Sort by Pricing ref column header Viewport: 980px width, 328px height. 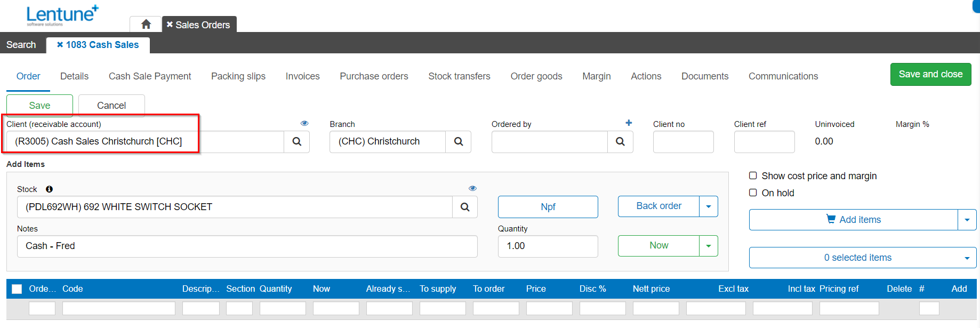[839, 289]
